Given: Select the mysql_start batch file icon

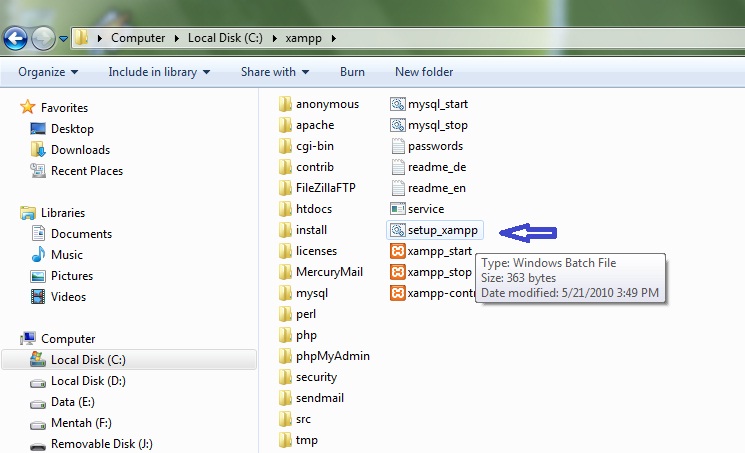Looking at the screenshot, I should (398, 104).
